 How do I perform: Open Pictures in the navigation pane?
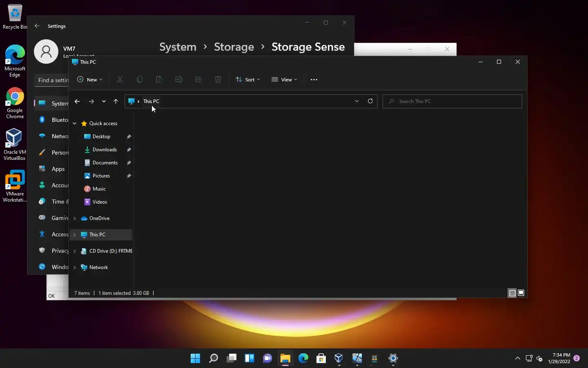[x=101, y=176]
